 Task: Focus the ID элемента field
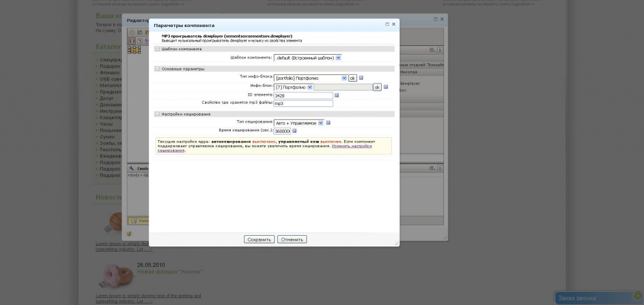[x=303, y=96]
